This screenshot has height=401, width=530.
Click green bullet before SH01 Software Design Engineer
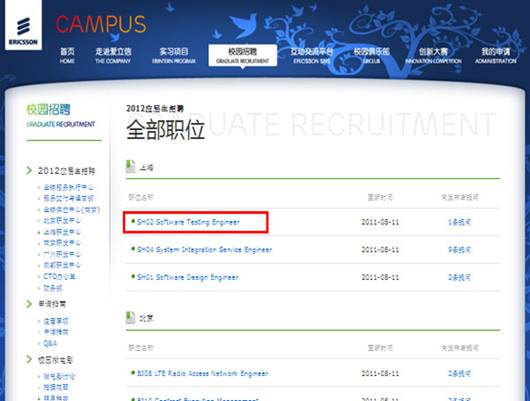pyautogui.click(x=133, y=276)
